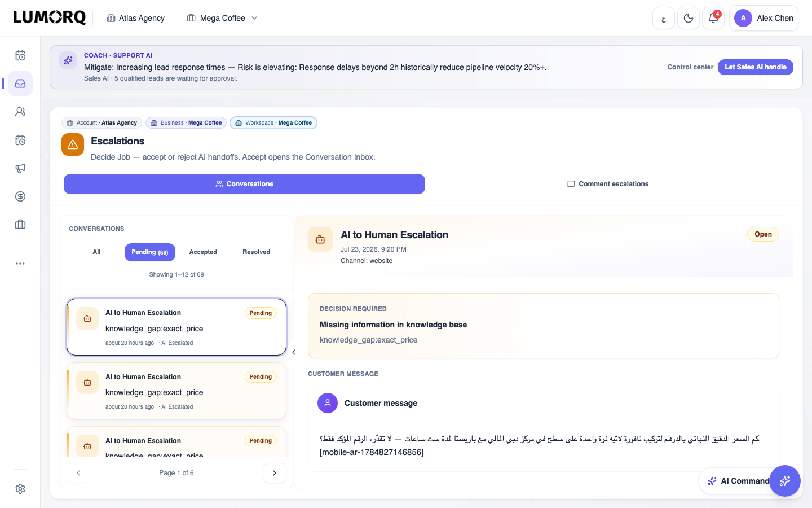Open the top calendar-clock icon in sidebar
Viewport: 812px width, 508px height.
pos(20,55)
